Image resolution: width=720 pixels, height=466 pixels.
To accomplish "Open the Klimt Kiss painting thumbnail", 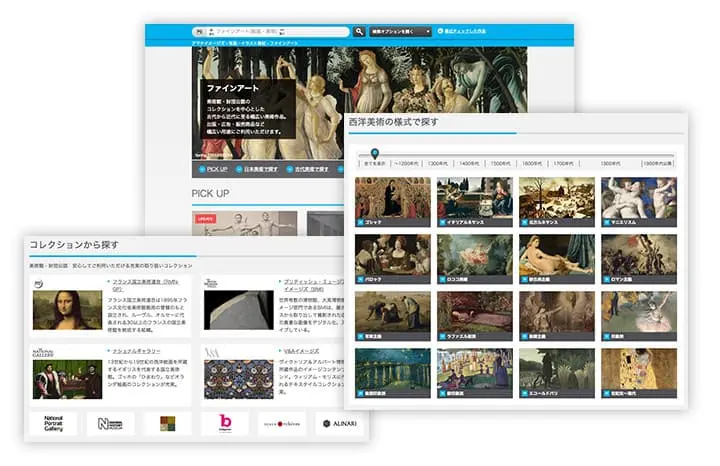I will point(639,373).
